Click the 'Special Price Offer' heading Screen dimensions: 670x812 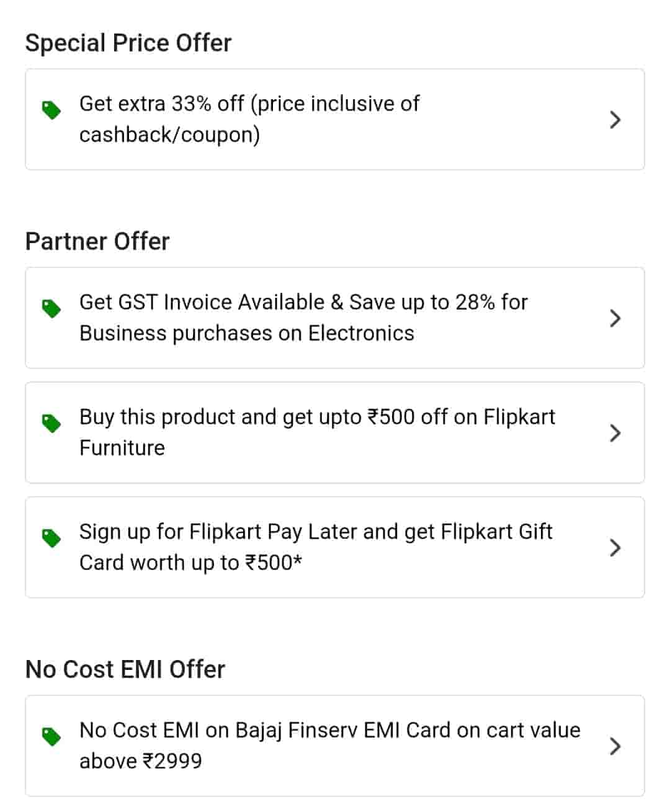coord(128,43)
